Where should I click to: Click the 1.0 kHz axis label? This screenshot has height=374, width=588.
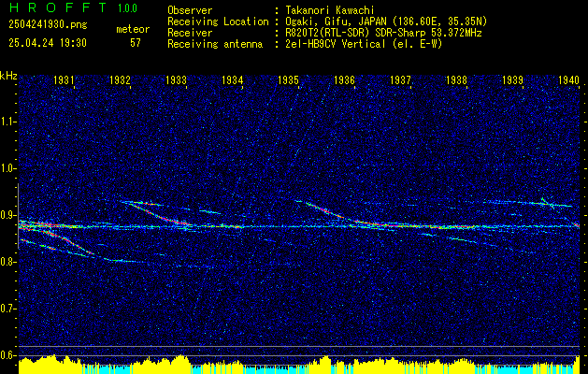(x=7, y=168)
